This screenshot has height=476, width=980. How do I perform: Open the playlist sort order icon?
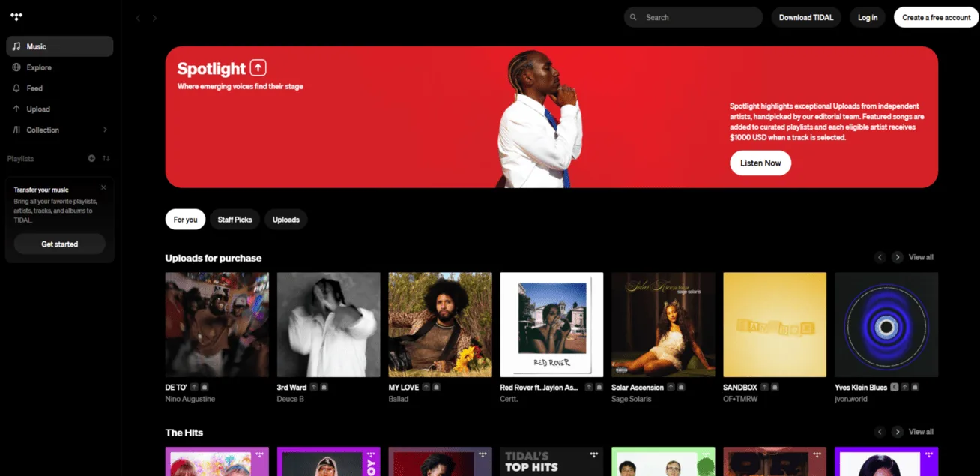click(x=106, y=159)
